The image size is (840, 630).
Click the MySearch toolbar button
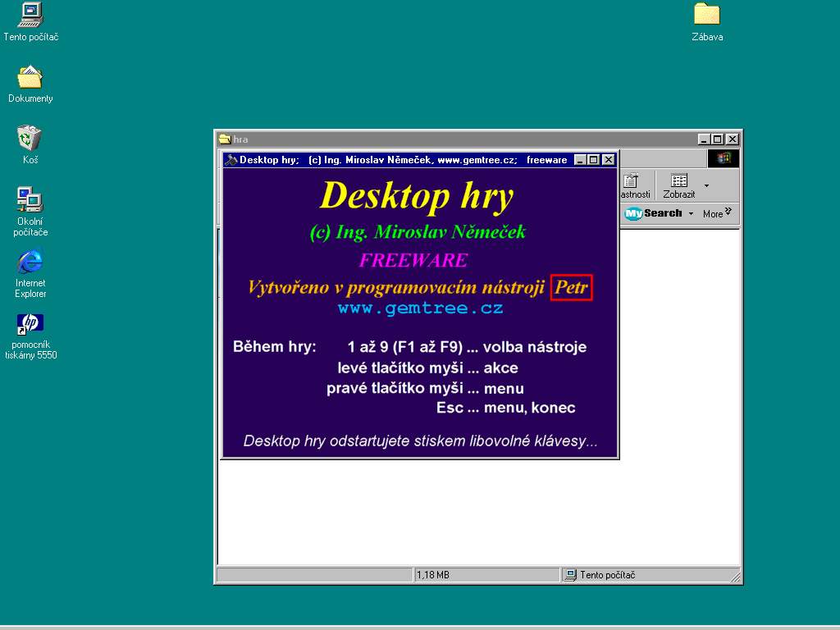(x=654, y=214)
